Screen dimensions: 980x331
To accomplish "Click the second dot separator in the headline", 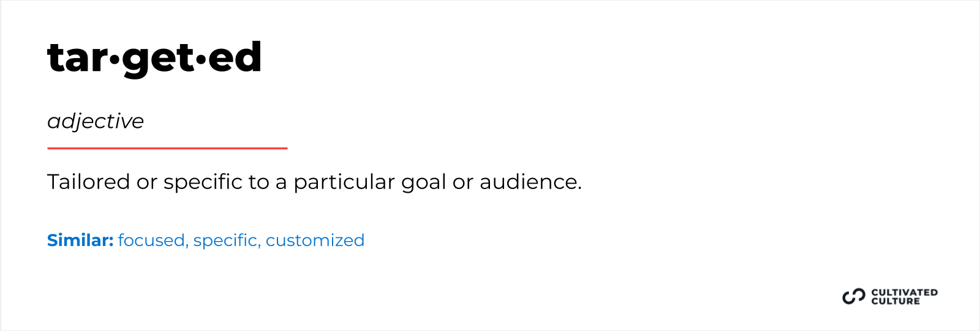I will tap(201, 59).
